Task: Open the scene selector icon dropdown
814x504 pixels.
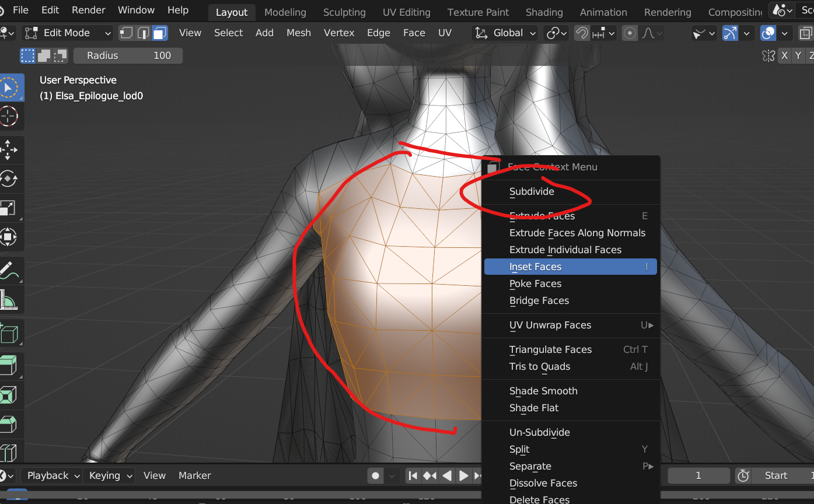Action: click(782, 10)
